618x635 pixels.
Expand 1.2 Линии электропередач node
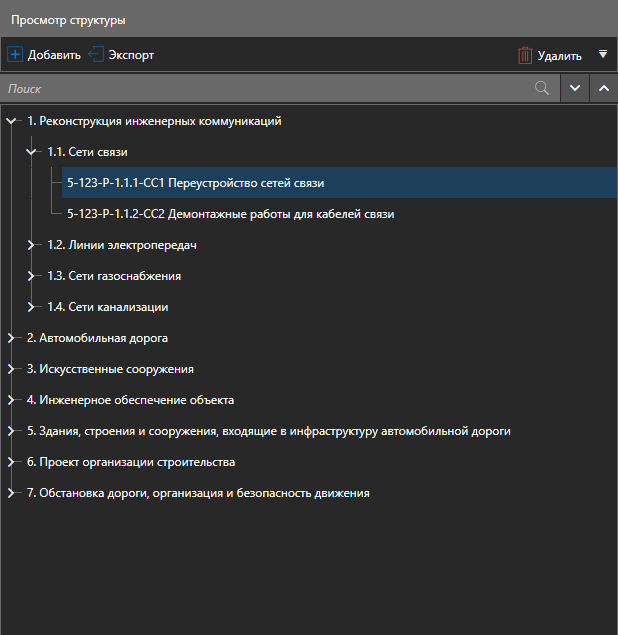(x=32, y=245)
